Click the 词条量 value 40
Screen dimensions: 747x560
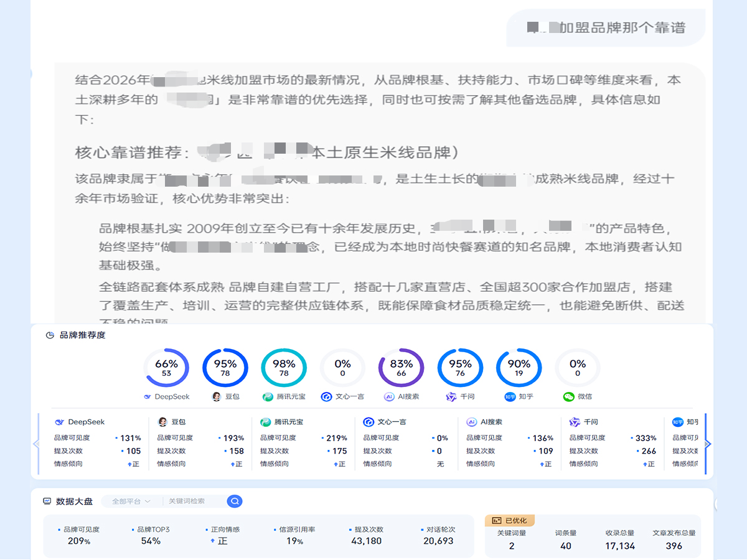pyautogui.click(x=566, y=546)
